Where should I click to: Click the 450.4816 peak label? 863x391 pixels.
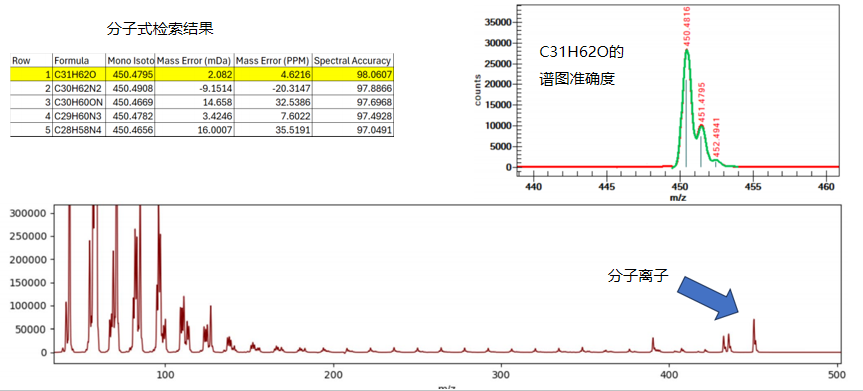tap(687, 27)
